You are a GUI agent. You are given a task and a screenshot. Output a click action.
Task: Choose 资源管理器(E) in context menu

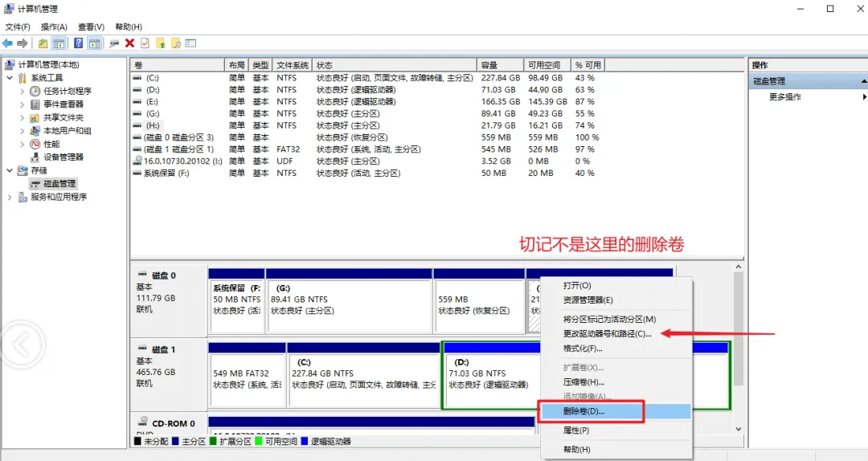[x=616, y=300]
